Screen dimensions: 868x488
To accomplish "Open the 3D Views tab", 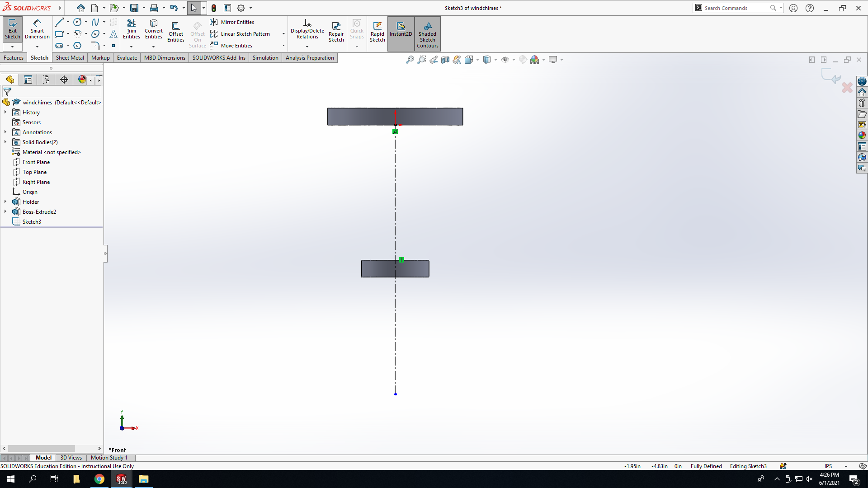I will (71, 458).
